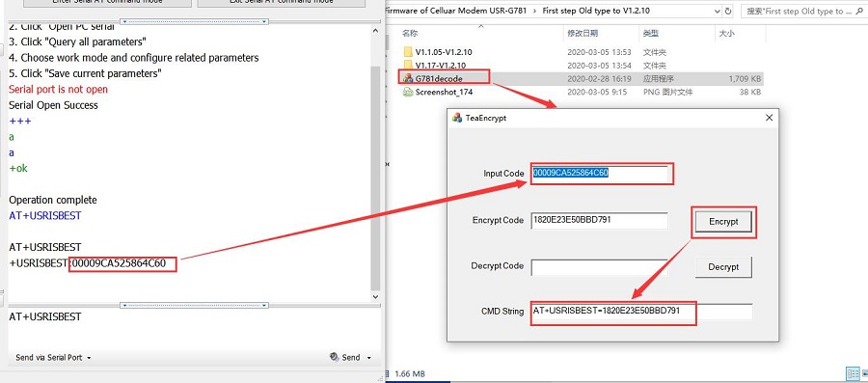
Task: Click the CMD String field
Action: 641,312
